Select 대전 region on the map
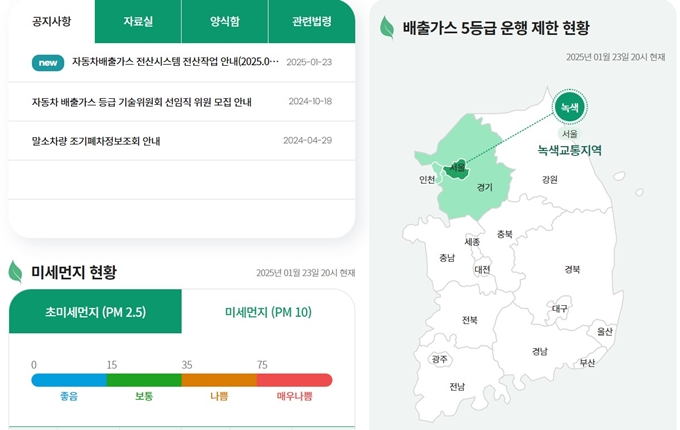Viewport: 680px width, 430px height. (x=482, y=270)
